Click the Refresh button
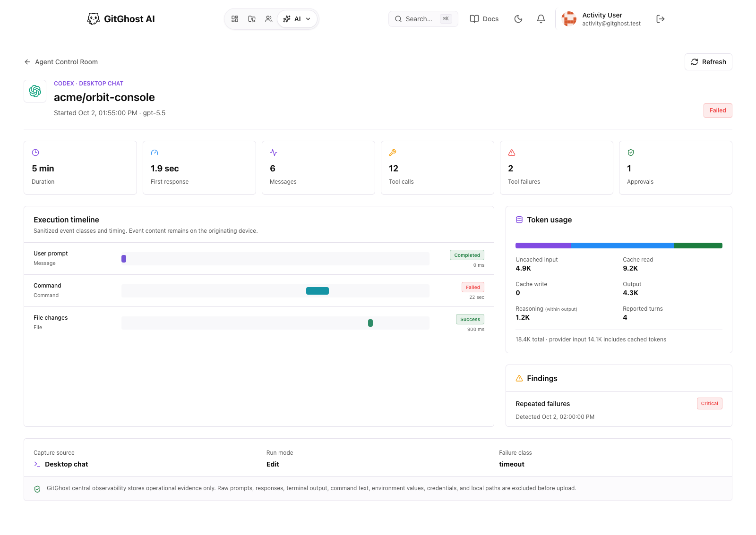The height and width of the screenshot is (535, 756). tap(708, 62)
